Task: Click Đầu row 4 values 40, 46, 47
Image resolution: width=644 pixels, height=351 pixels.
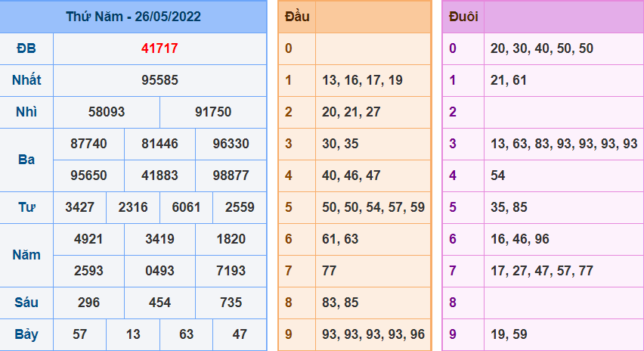Action: pos(351,175)
